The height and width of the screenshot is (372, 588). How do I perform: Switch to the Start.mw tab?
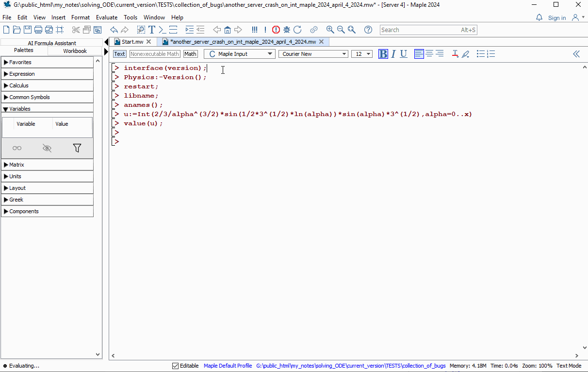point(132,42)
